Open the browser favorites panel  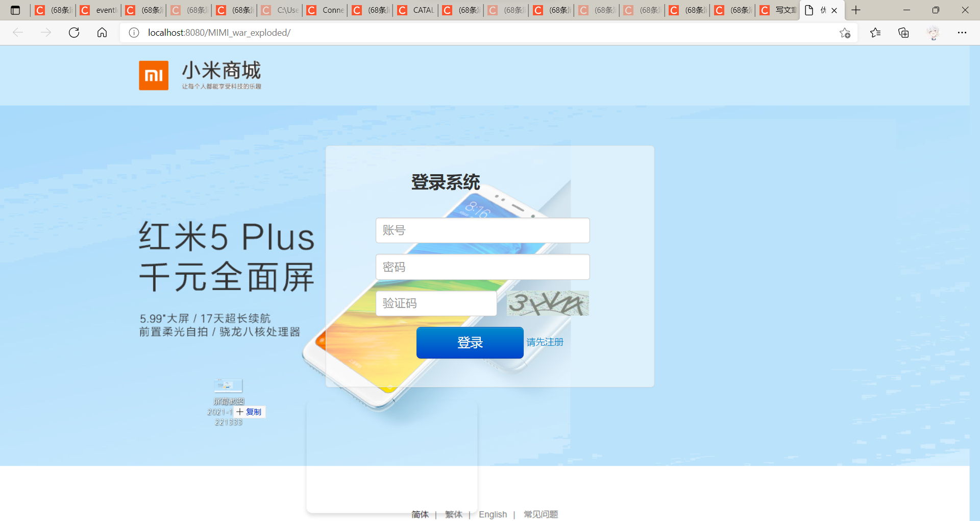click(875, 32)
